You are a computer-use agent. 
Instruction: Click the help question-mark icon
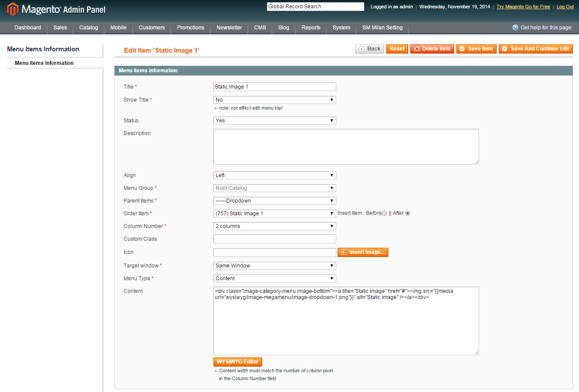tap(515, 28)
